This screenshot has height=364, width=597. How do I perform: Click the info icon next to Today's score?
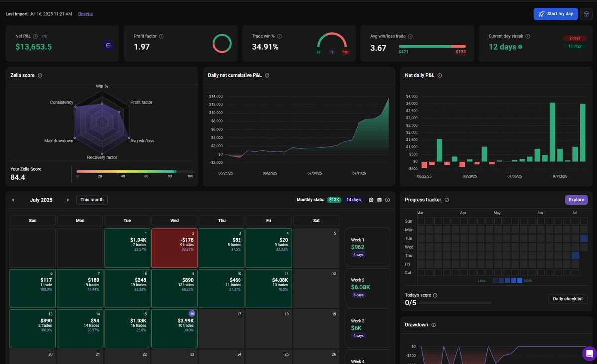click(x=435, y=295)
